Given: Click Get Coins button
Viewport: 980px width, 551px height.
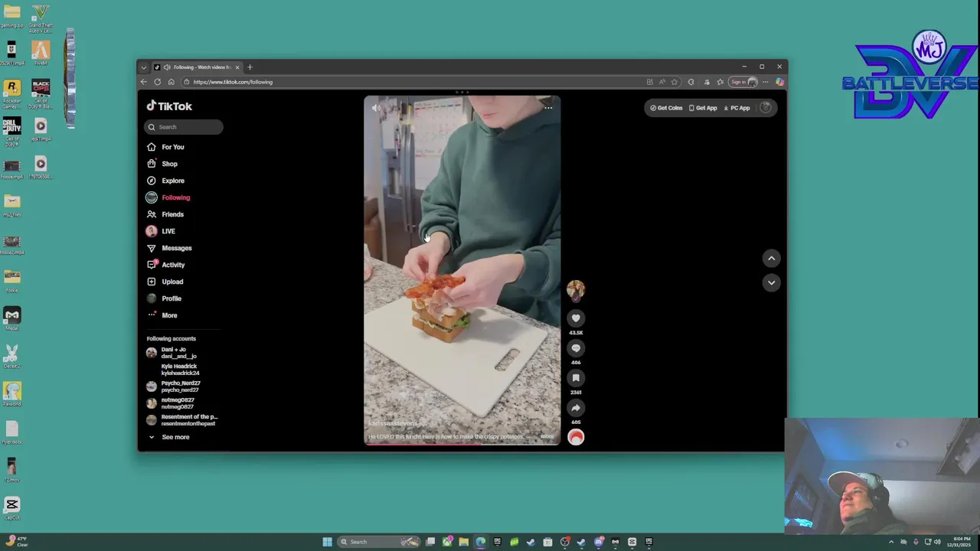Looking at the screenshot, I should [666, 108].
